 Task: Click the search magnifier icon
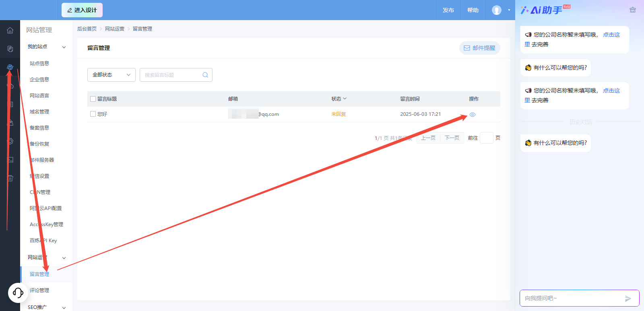coord(205,75)
